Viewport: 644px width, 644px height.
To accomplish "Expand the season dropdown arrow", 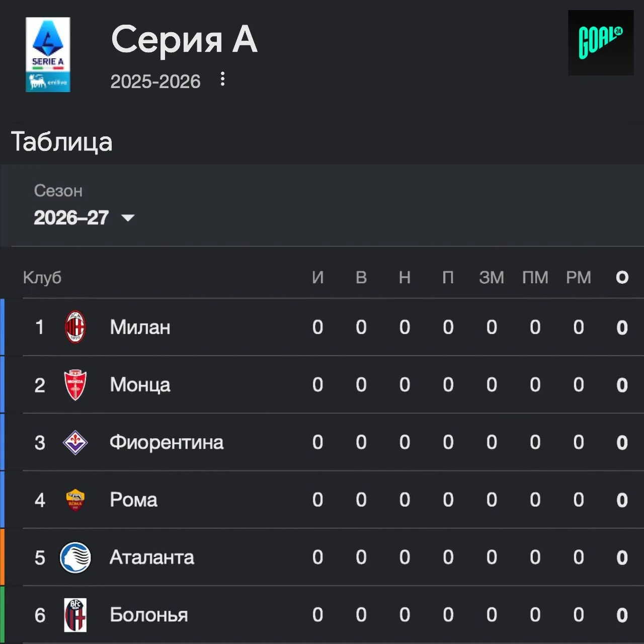I will click(x=128, y=218).
